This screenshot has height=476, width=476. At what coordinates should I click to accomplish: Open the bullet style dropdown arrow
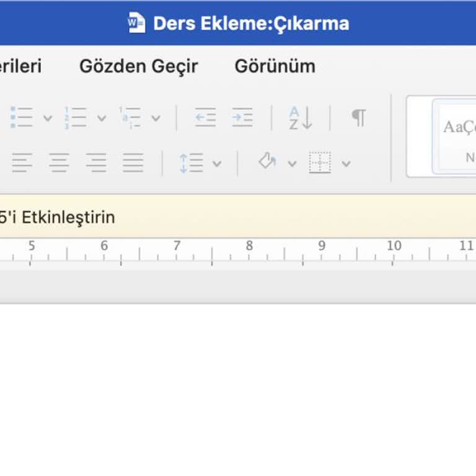coord(48,118)
